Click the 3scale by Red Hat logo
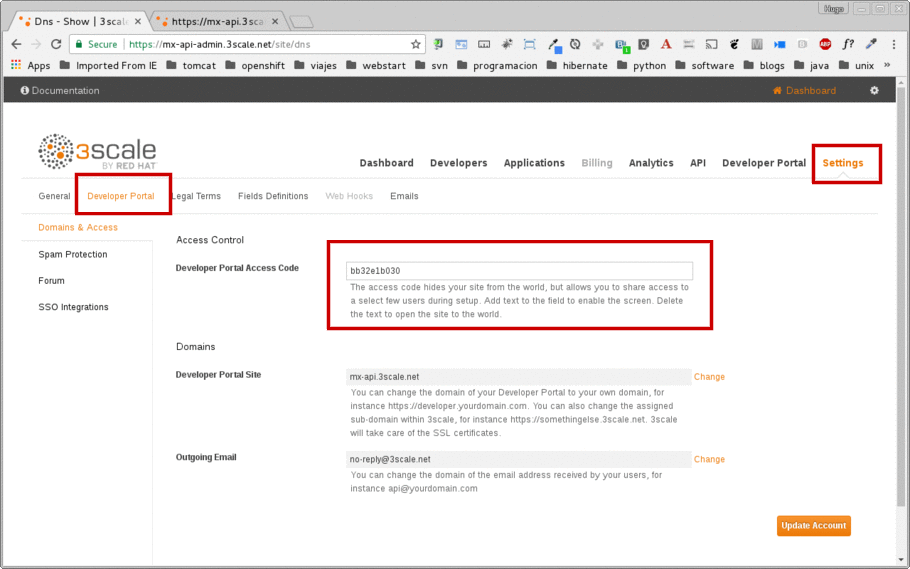Image resolution: width=910 pixels, height=569 pixels. (x=98, y=152)
